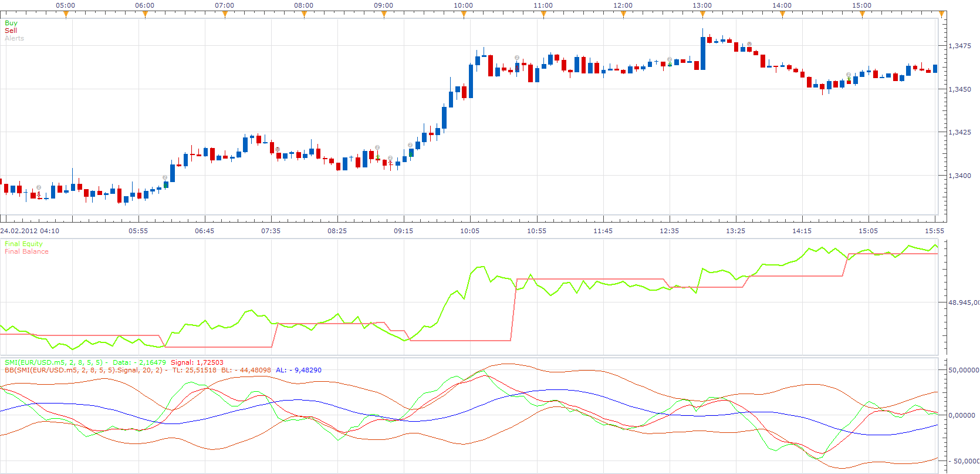The width and height of the screenshot is (980, 474).
Task: Open the BB(SMI...Signal, 20, 2) indicator label
Action: coord(83,370)
